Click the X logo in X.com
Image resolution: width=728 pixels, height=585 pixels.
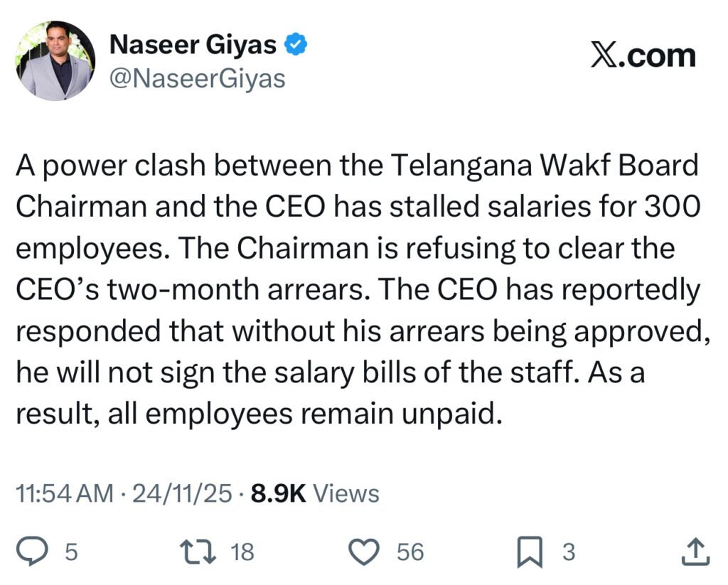tap(603, 55)
